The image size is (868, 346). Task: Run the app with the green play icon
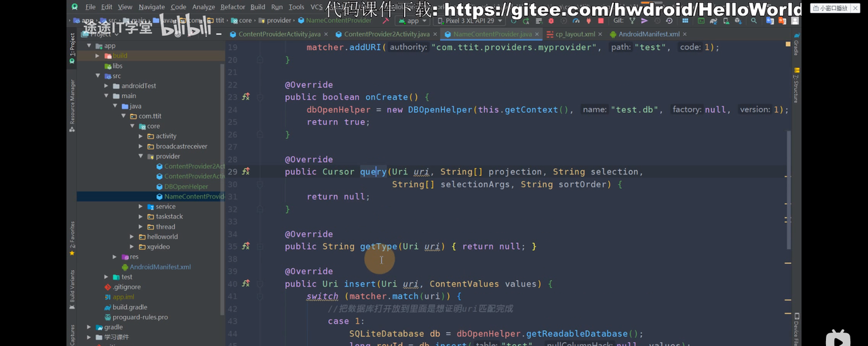514,20
